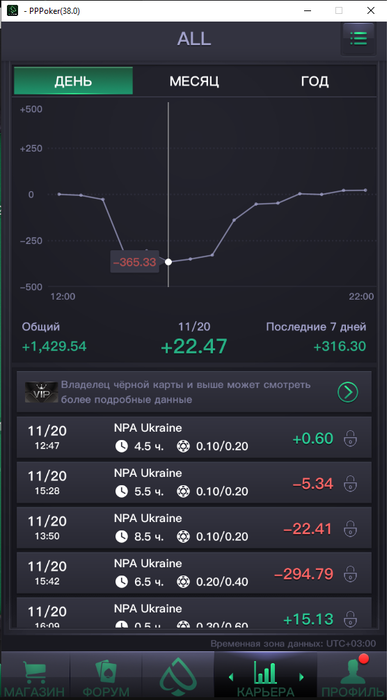The height and width of the screenshot is (700, 389).
Task: Open the 11/20 12:47 NPA Ukraine session
Action: tap(194, 437)
